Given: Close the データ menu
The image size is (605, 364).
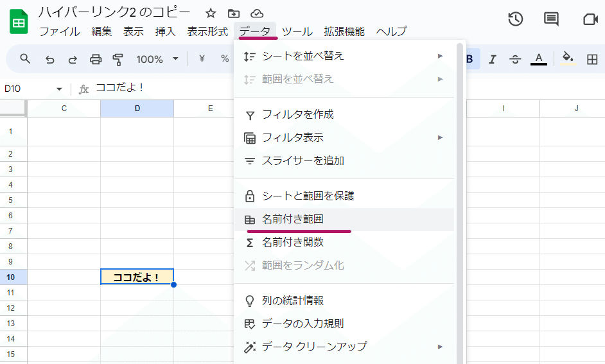Looking at the screenshot, I should tap(255, 31).
